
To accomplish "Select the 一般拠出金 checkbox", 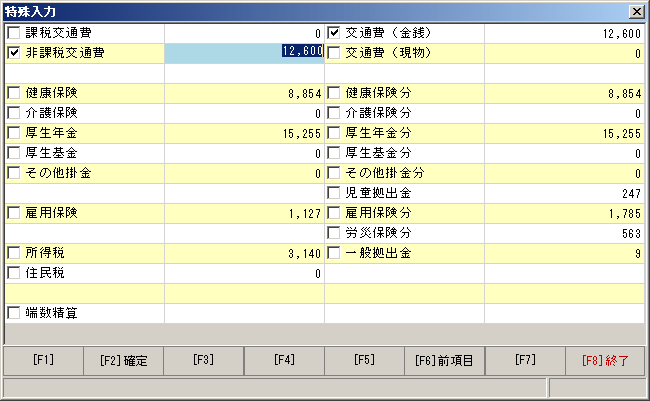I will click(334, 253).
